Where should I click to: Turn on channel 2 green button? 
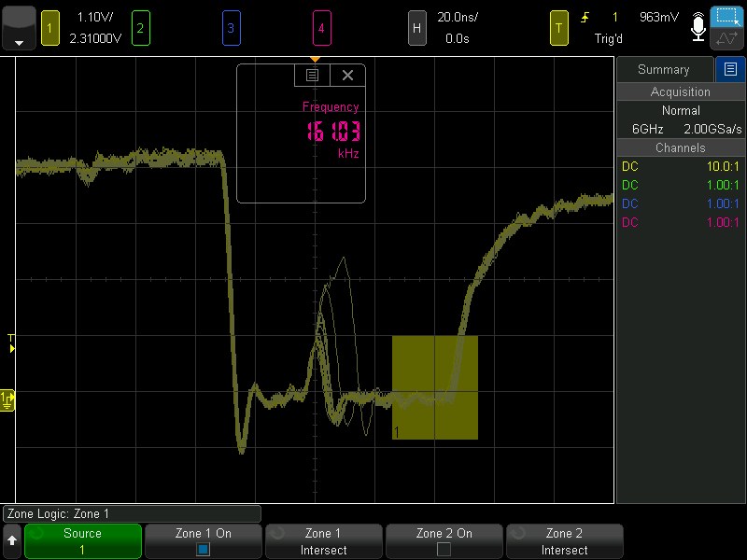click(141, 29)
